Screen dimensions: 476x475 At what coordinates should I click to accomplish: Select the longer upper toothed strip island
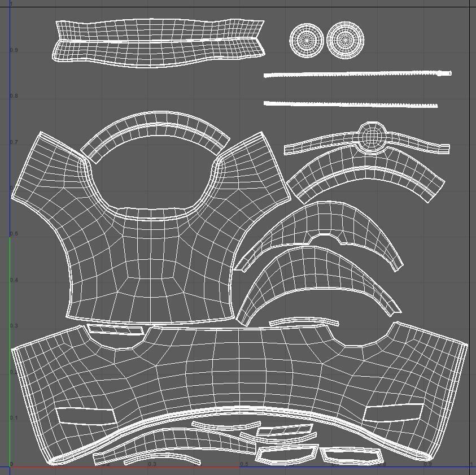[x=357, y=74]
